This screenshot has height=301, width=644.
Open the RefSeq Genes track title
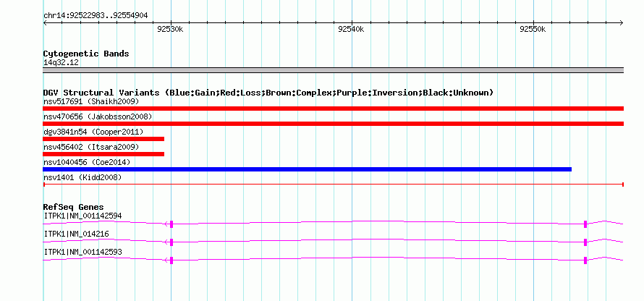74,208
